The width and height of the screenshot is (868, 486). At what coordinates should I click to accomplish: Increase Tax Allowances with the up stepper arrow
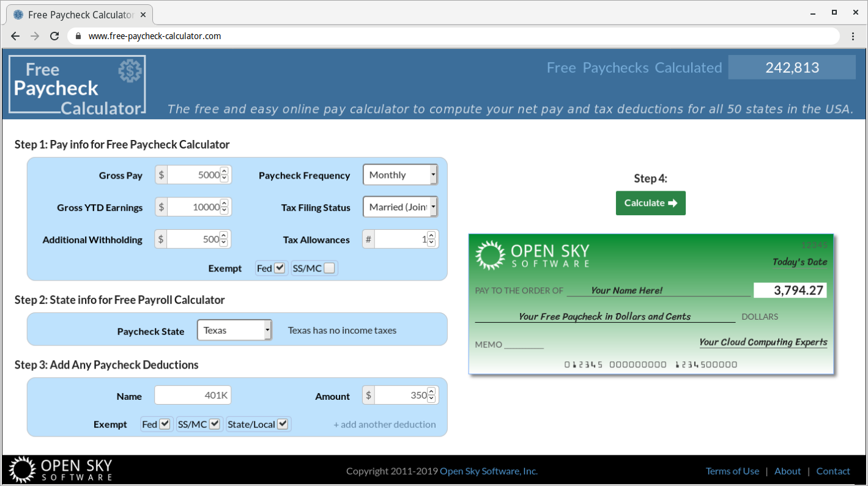pyautogui.click(x=430, y=235)
